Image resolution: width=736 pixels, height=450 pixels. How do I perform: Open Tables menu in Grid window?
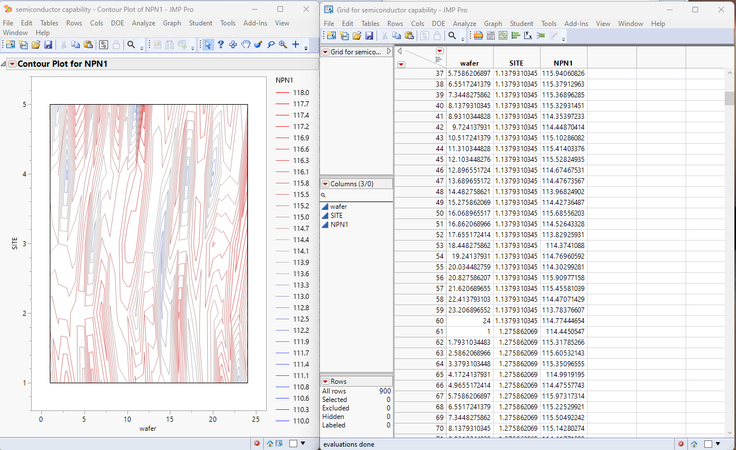click(372, 22)
